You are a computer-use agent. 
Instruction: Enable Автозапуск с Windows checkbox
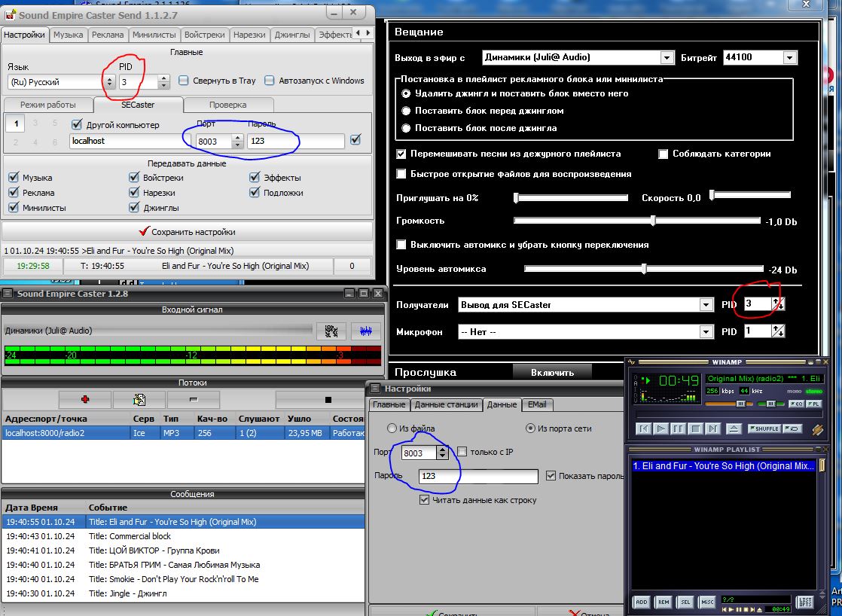[x=270, y=81]
